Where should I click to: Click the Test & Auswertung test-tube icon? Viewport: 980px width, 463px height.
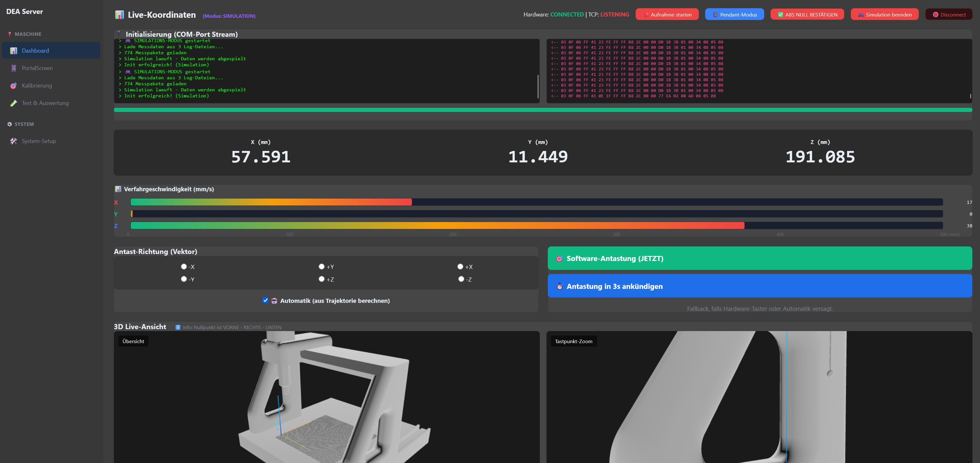pyautogui.click(x=14, y=103)
